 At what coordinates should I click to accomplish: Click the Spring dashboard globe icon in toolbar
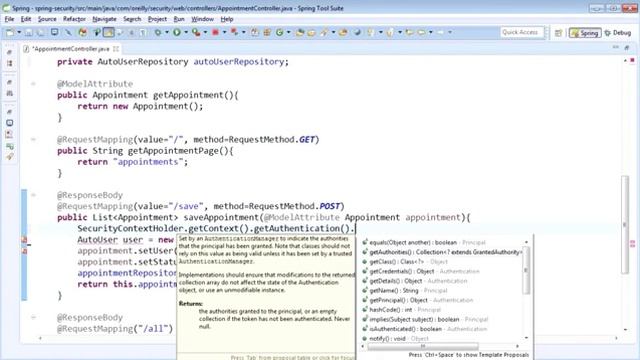coord(358,33)
